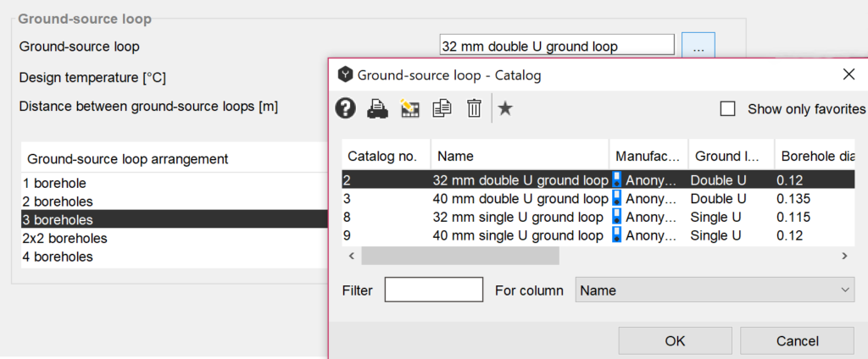Click the blue manufacturer icon in row 9
This screenshot has height=359, width=868.
click(x=617, y=236)
